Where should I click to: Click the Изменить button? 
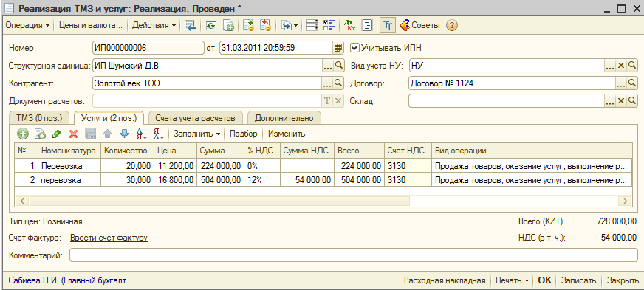pyautogui.click(x=287, y=134)
